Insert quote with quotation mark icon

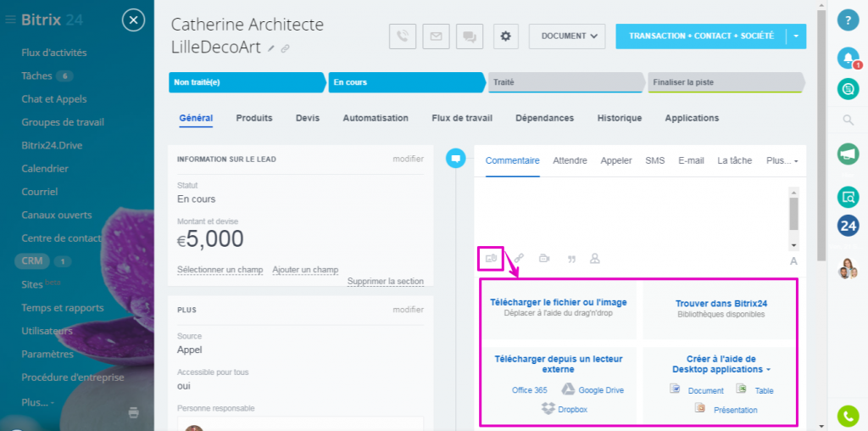tap(571, 259)
